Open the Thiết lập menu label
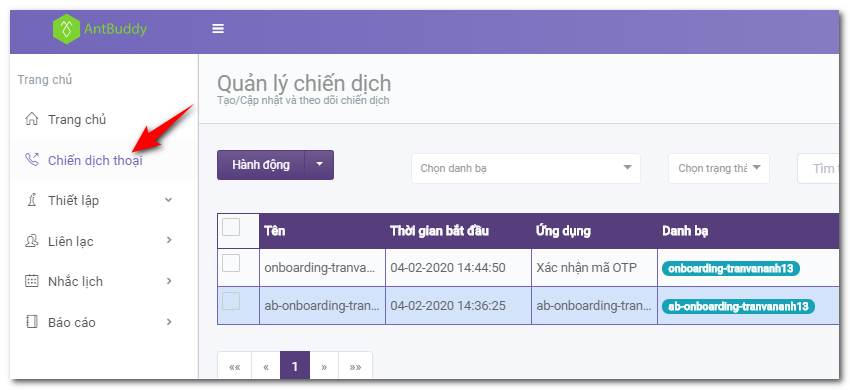 pyautogui.click(x=73, y=201)
